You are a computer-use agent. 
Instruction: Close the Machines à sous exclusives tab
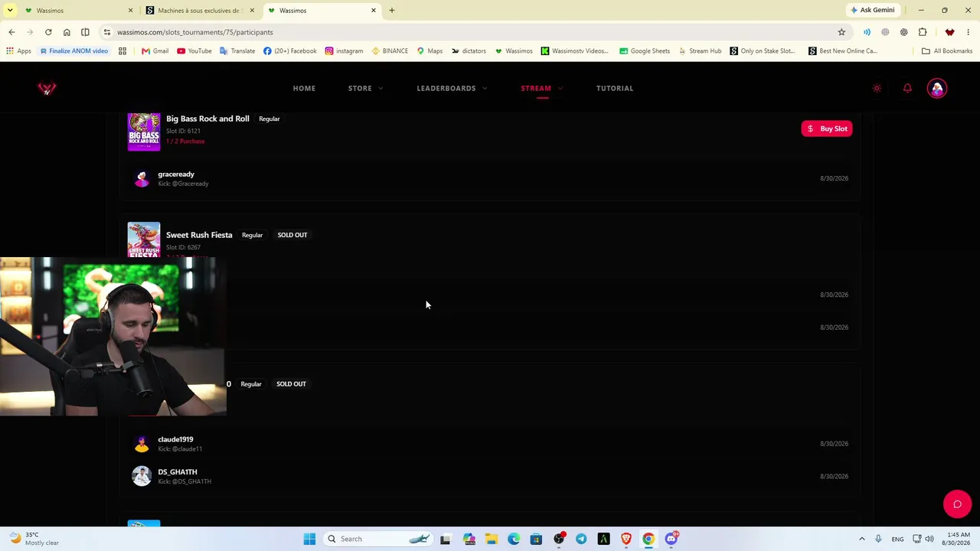pos(252,11)
